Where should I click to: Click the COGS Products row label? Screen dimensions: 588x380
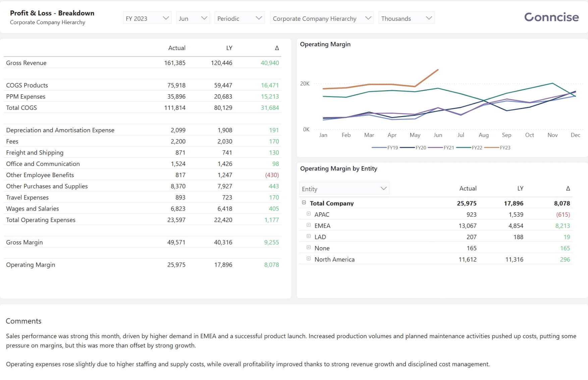tap(27, 85)
